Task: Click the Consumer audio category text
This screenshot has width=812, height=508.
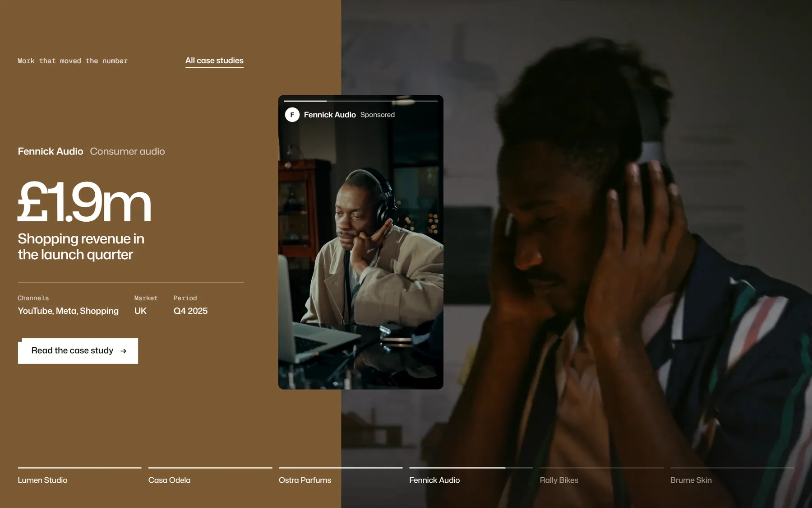Action: point(128,151)
